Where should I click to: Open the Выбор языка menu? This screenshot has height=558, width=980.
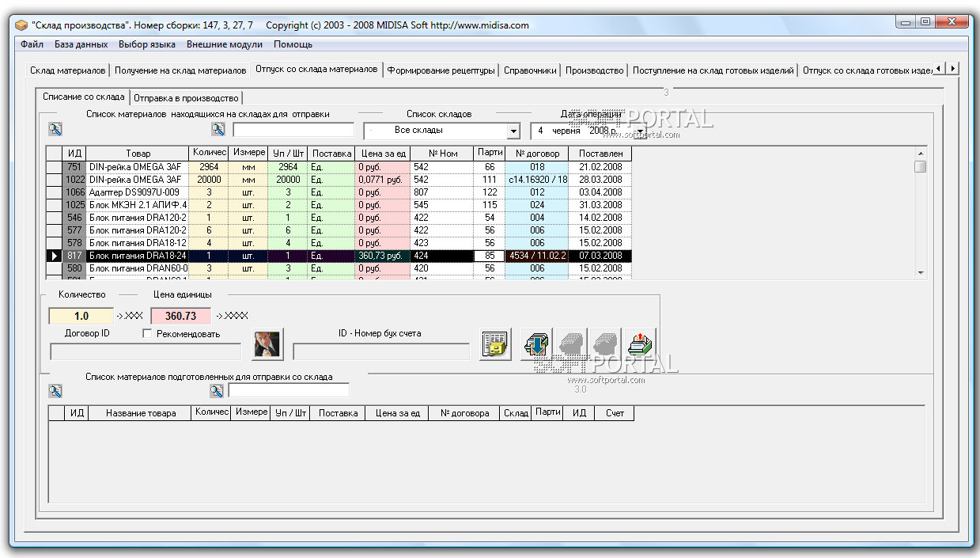click(147, 44)
